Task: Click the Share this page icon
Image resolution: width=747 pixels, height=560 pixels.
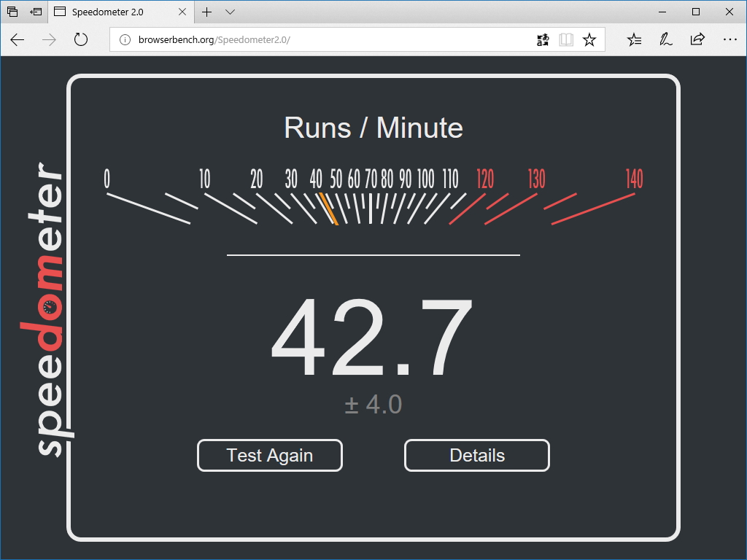Action: point(697,40)
